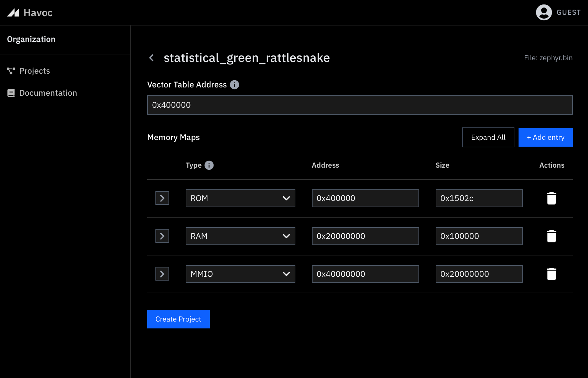588x378 pixels.
Task: Open the MMIO type dropdown
Action: click(x=240, y=274)
